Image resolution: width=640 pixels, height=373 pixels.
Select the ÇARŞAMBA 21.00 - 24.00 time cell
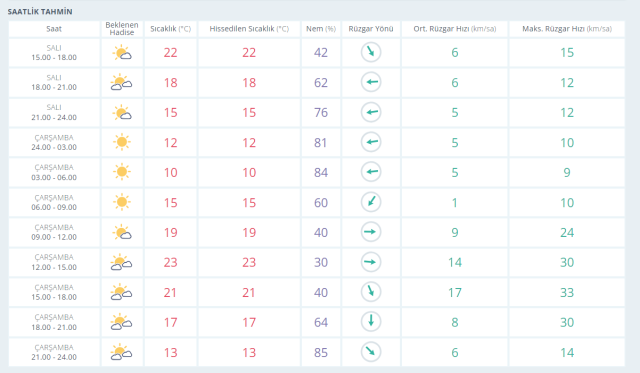(x=54, y=352)
